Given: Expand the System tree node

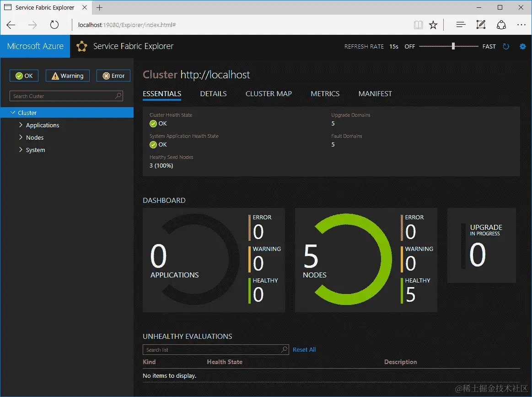Looking at the screenshot, I should [21, 150].
